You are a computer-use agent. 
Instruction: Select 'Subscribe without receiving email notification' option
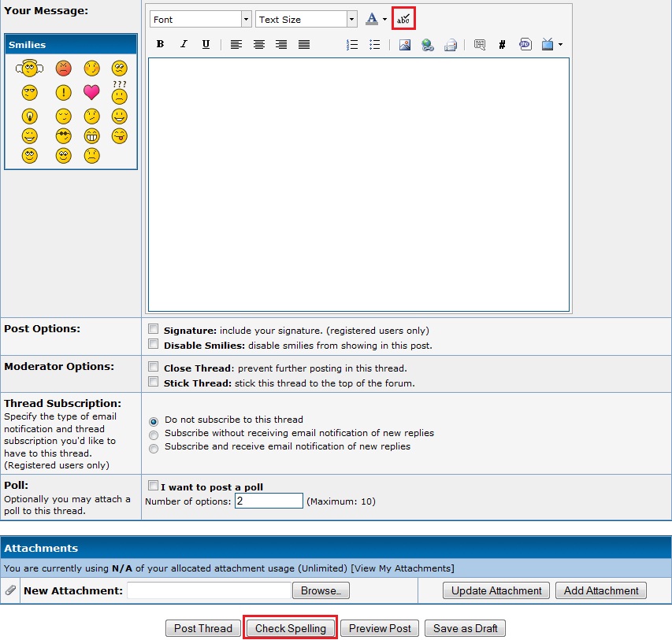pos(154,434)
